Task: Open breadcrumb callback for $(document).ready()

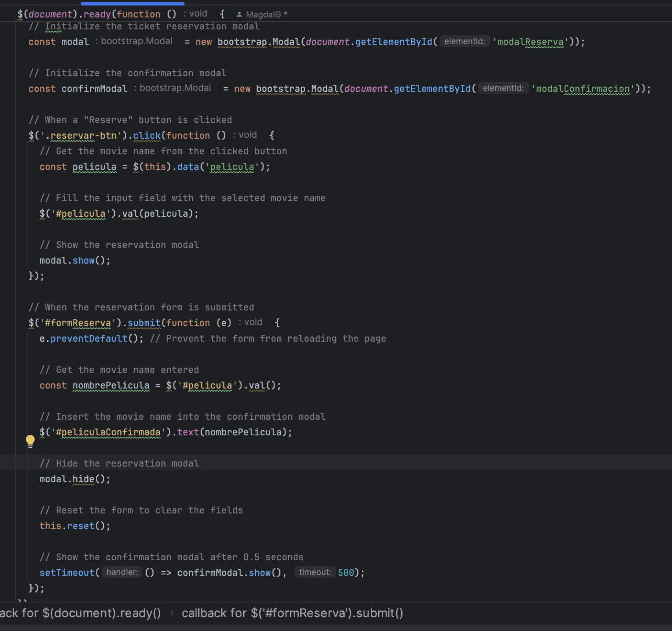Action: click(x=80, y=613)
